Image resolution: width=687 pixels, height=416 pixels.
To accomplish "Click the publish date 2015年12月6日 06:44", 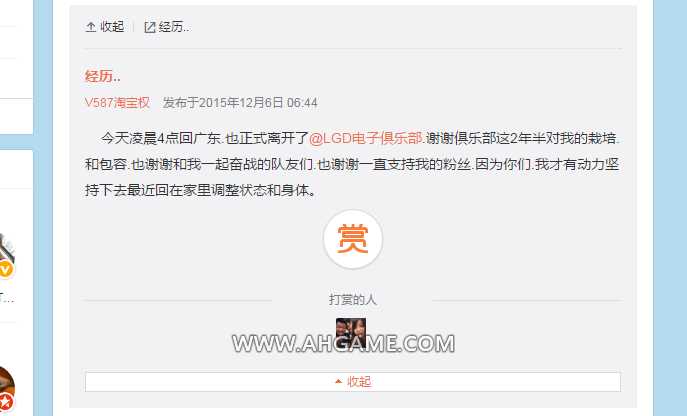I will pos(258,103).
